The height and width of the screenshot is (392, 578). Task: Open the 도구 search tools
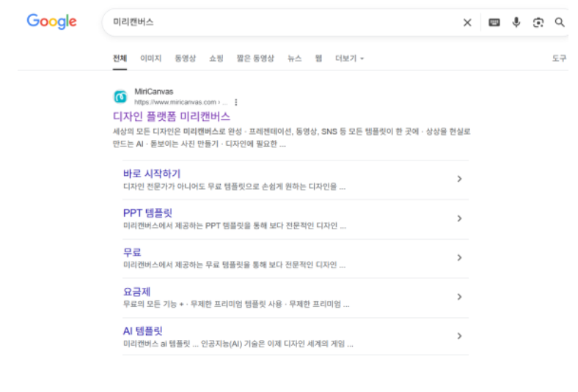[559, 58]
